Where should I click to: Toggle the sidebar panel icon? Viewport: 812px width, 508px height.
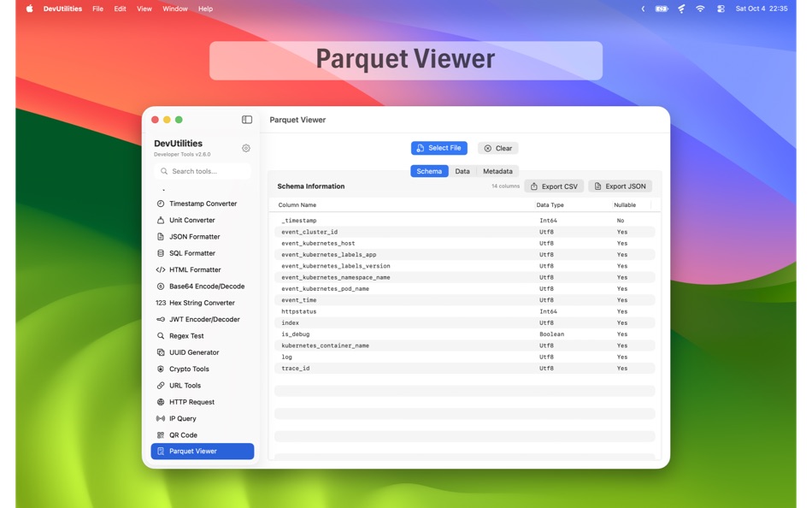[x=247, y=119]
